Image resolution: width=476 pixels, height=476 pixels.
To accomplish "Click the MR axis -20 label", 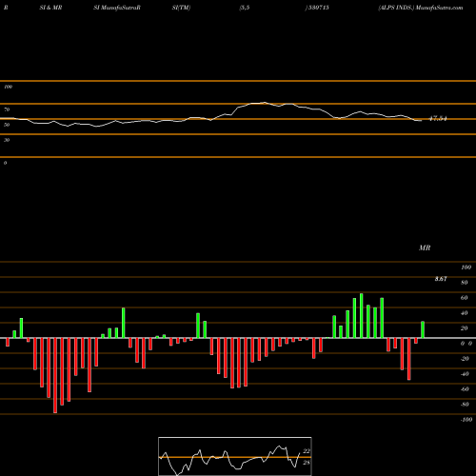I will tap(465, 359).
